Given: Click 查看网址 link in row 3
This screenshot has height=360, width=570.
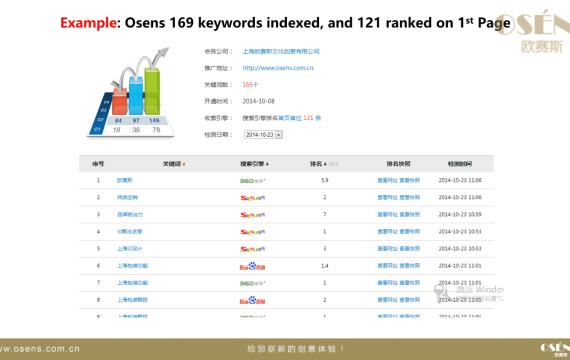Looking at the screenshot, I should (388, 215).
